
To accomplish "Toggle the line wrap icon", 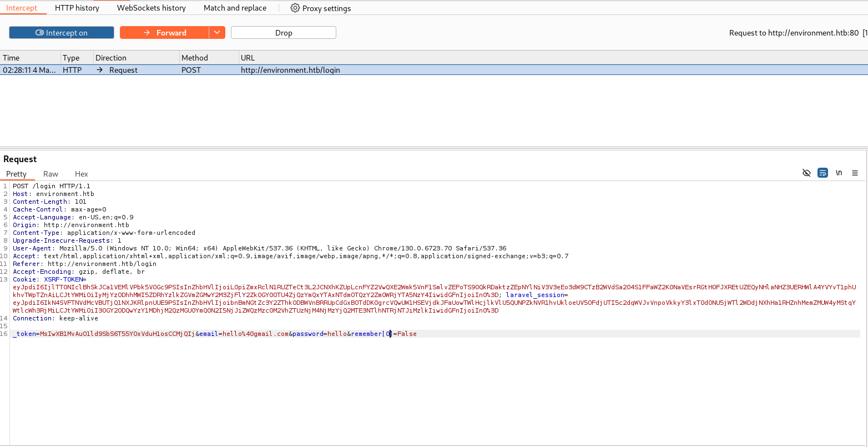I will pos(822,173).
